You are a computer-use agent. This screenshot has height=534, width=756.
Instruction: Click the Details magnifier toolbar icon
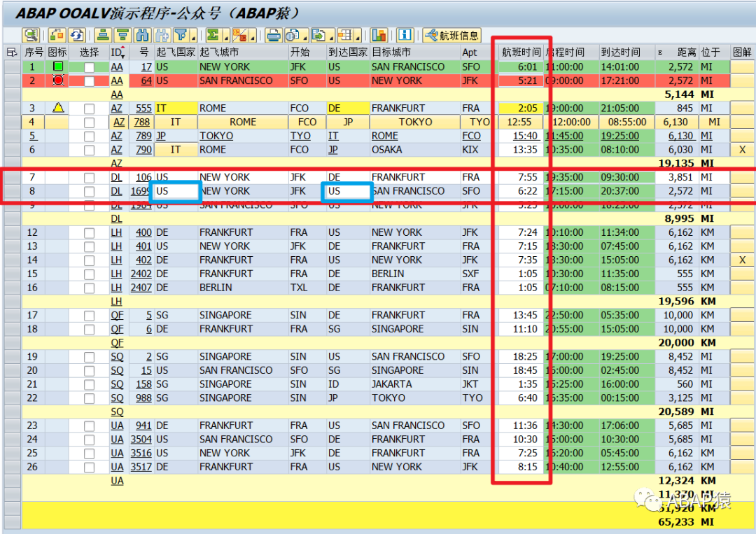31,35
